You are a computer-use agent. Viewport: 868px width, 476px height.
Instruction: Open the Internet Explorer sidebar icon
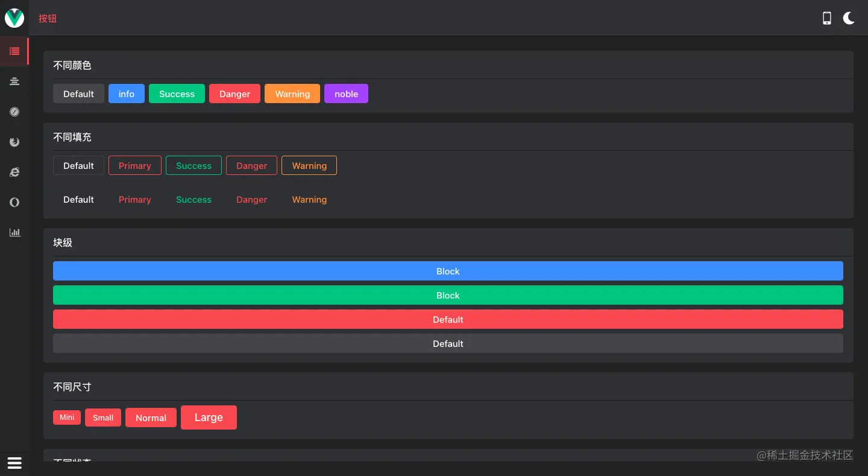(14, 172)
